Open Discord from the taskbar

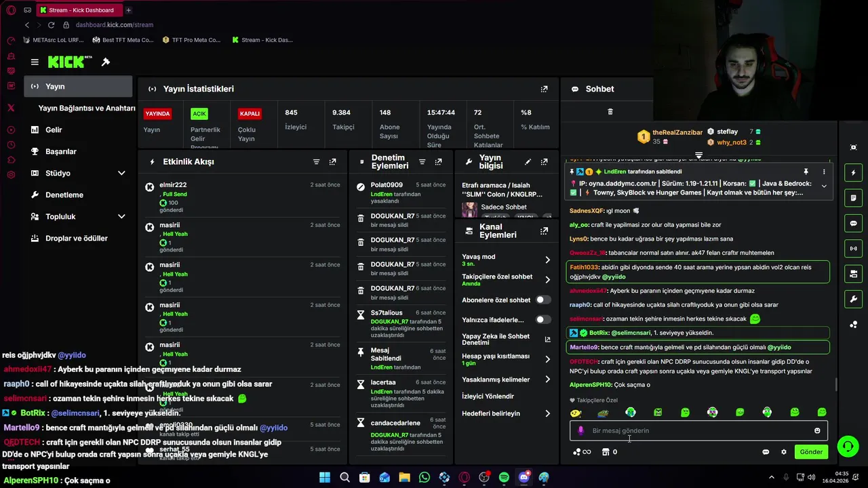[524, 478]
